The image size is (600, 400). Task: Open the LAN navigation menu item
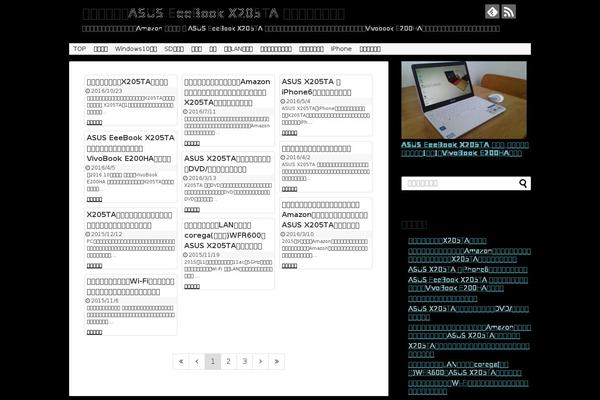coord(238,49)
